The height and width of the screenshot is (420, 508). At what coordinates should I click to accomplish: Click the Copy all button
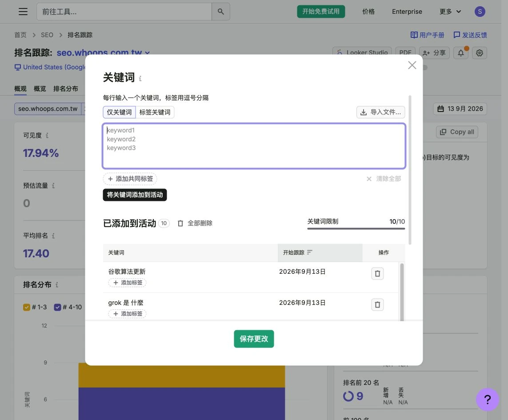[x=457, y=132]
